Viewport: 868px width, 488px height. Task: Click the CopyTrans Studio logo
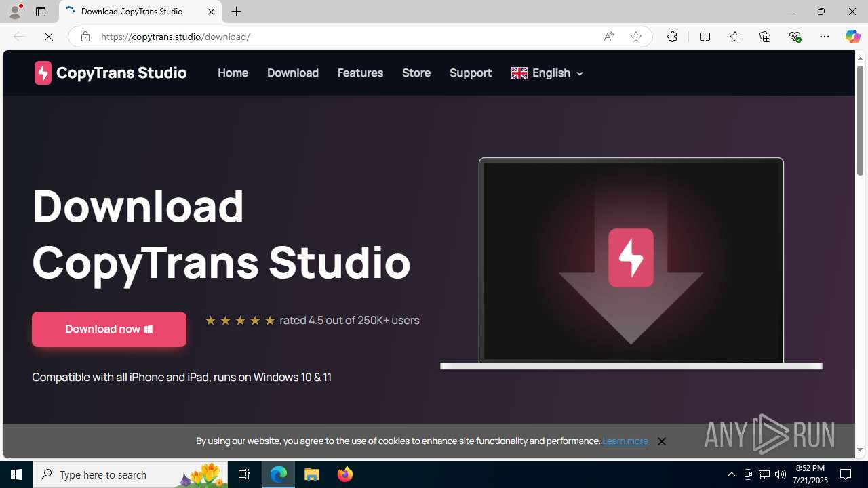(111, 73)
